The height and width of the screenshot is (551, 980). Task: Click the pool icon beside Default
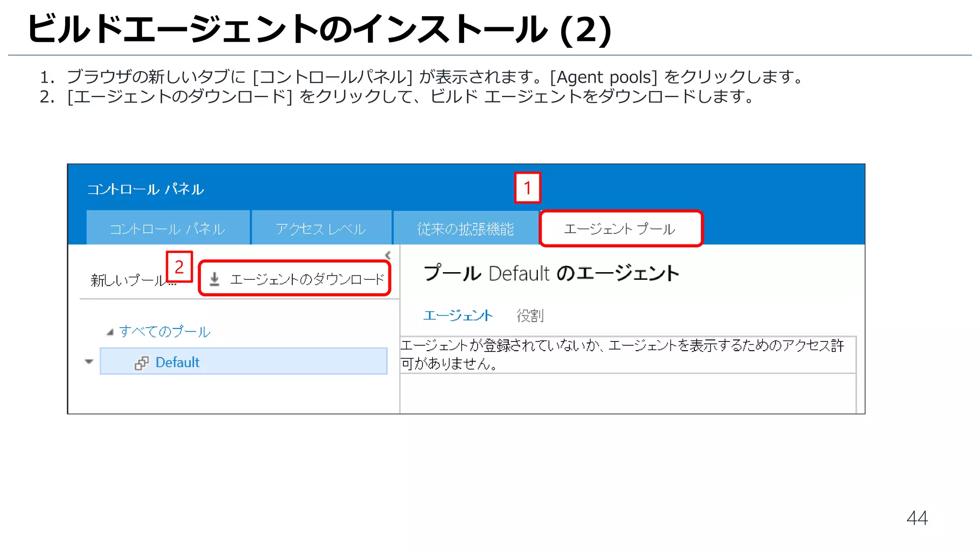point(142,363)
